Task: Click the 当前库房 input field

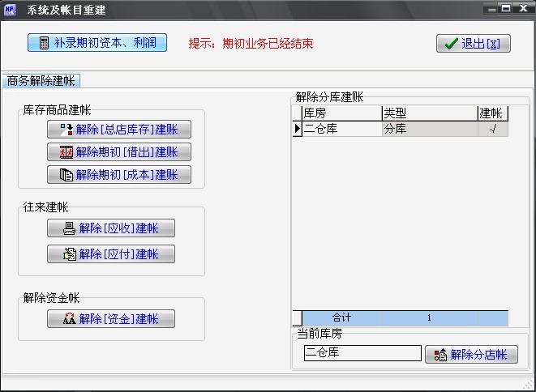Action: [362, 353]
